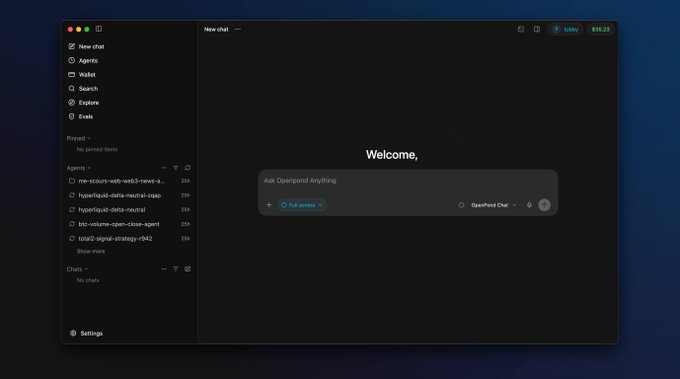This screenshot has width=680, height=379.
Task: Start a New chat from sidebar
Action: click(86, 46)
